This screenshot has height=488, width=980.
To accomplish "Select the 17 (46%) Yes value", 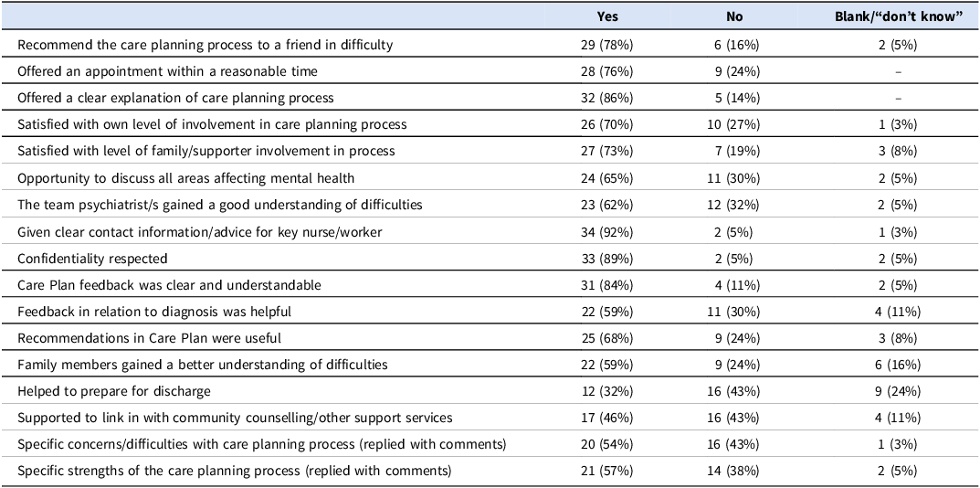I will [606, 418].
